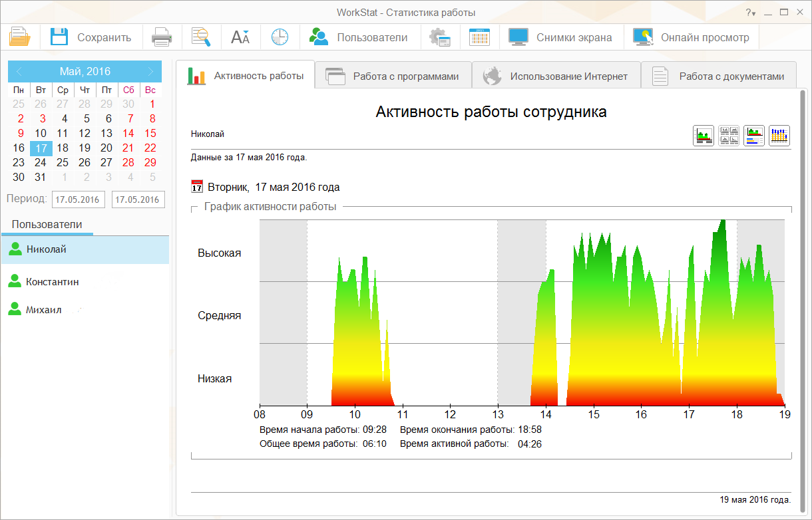The width and height of the screenshot is (812, 520).
Task: Click the clock icon in toolbar
Action: click(280, 37)
